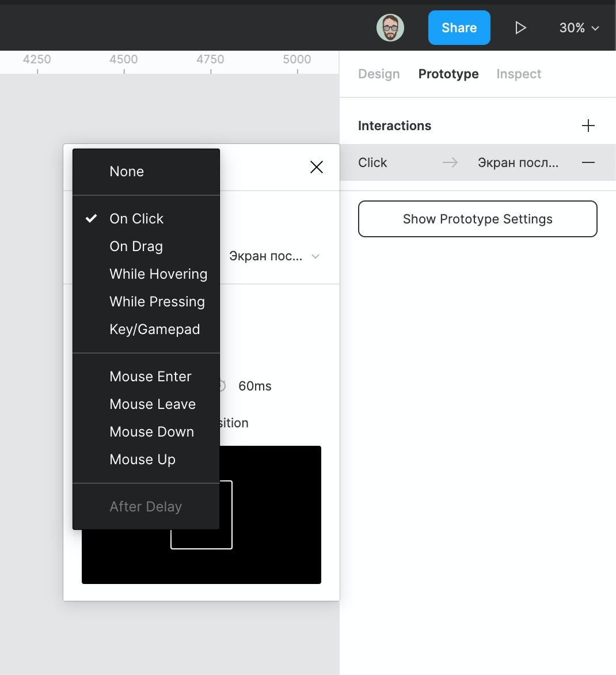
Task: Choose the While Hovering trigger
Action: (x=146, y=274)
